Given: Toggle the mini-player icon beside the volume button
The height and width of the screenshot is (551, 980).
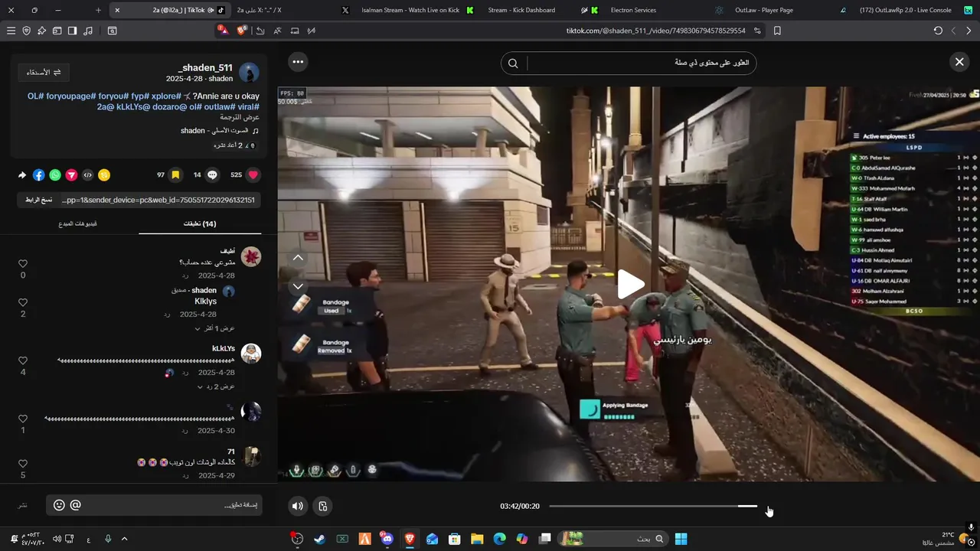Looking at the screenshot, I should pos(323,506).
